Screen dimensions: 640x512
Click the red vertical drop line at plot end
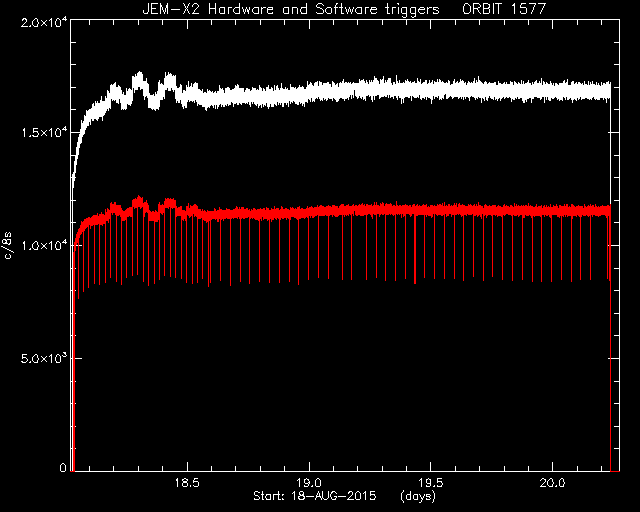611,339
